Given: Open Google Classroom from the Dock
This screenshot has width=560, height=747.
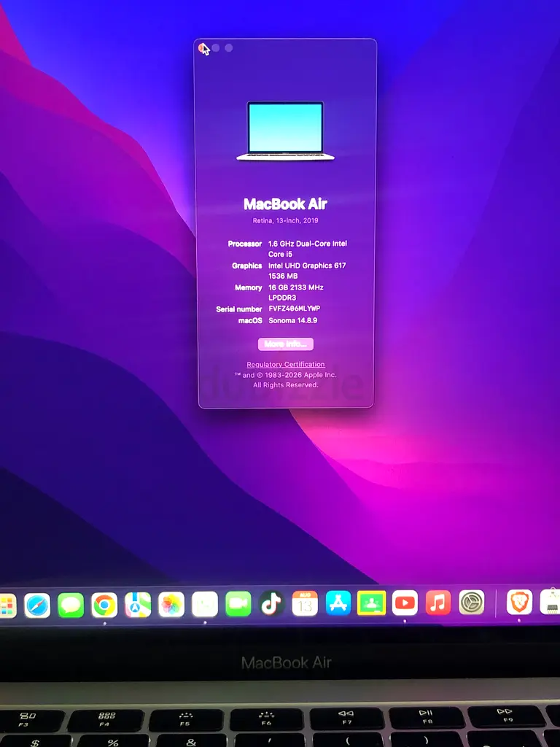Looking at the screenshot, I should [x=371, y=603].
